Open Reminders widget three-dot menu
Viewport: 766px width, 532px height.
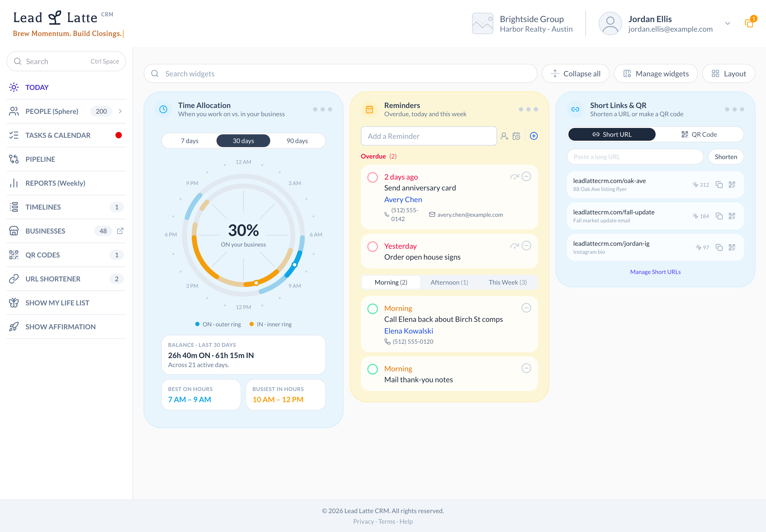(528, 109)
